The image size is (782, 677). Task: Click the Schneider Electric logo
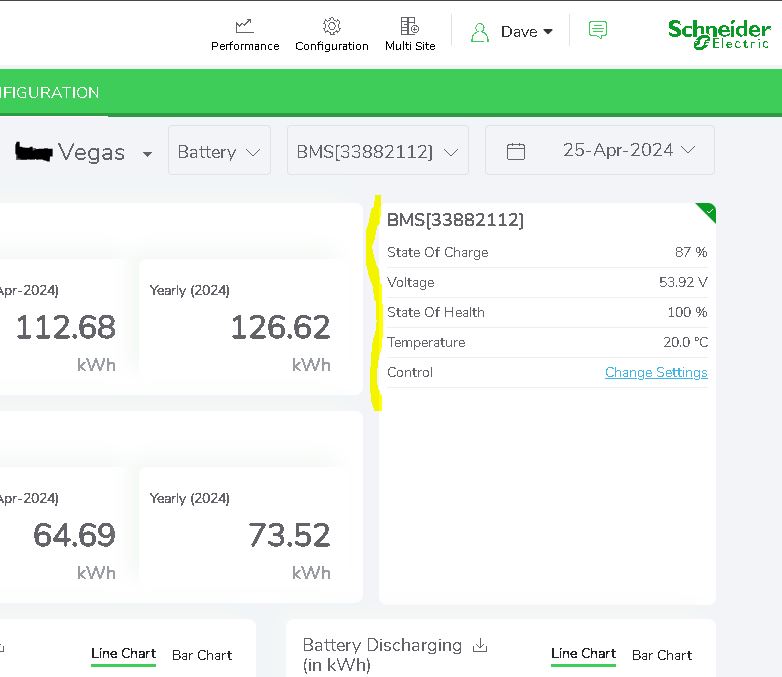tap(719, 34)
